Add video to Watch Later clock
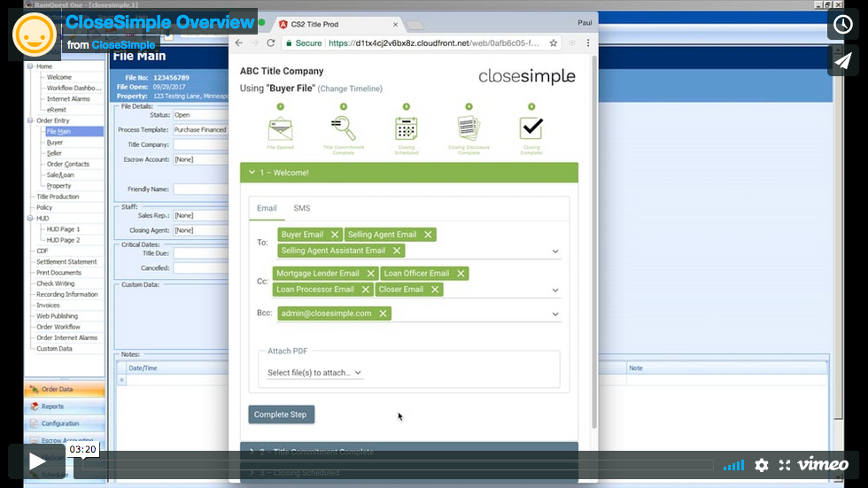The image size is (868, 488). tap(843, 24)
